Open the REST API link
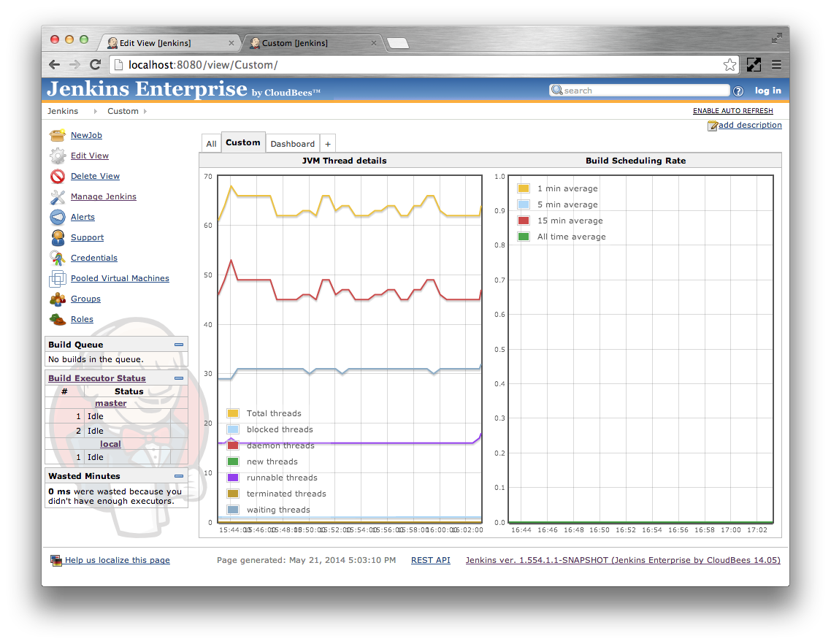Image resolution: width=831 pixels, height=644 pixels. 431,560
